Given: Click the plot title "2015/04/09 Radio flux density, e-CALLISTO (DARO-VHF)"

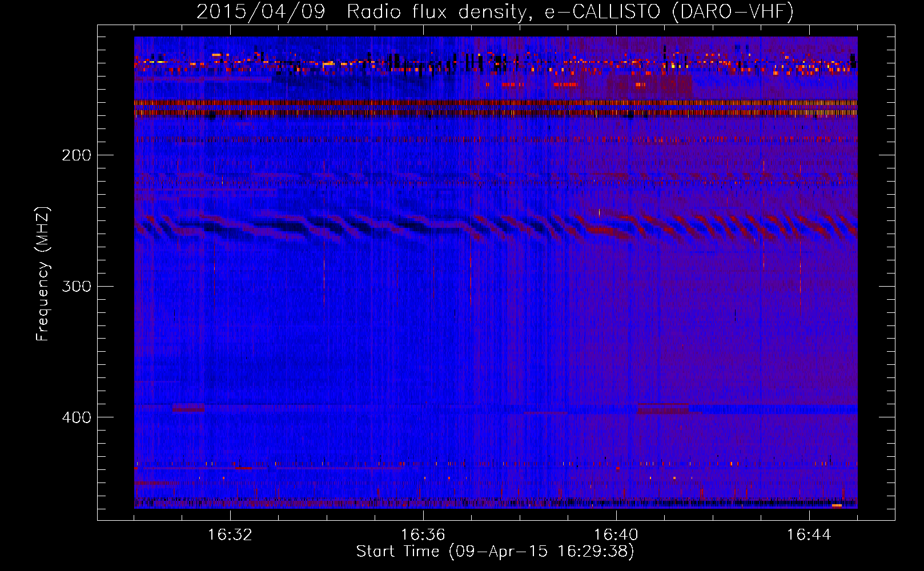Looking at the screenshot, I should click(x=495, y=11).
